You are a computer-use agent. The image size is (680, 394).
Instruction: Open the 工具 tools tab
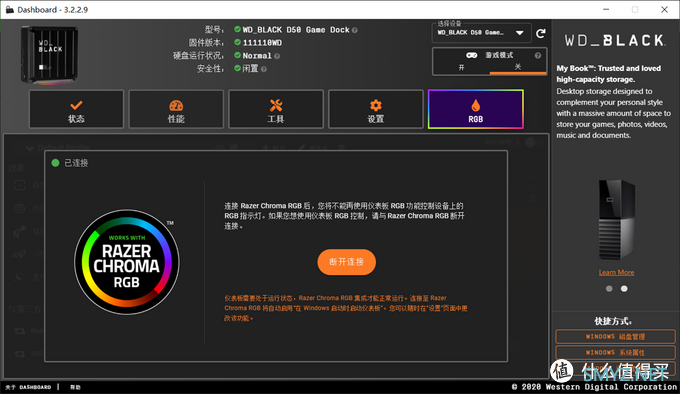click(x=276, y=109)
